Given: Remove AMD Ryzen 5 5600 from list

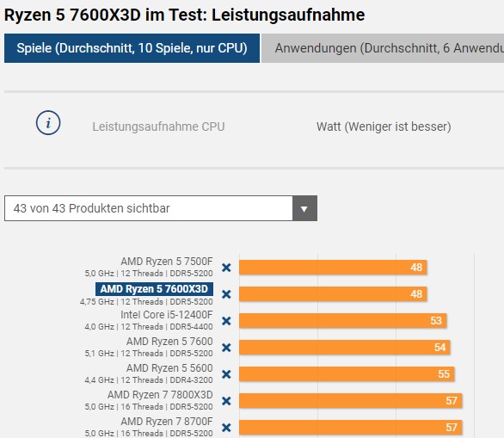Looking at the screenshot, I should 226,374.
